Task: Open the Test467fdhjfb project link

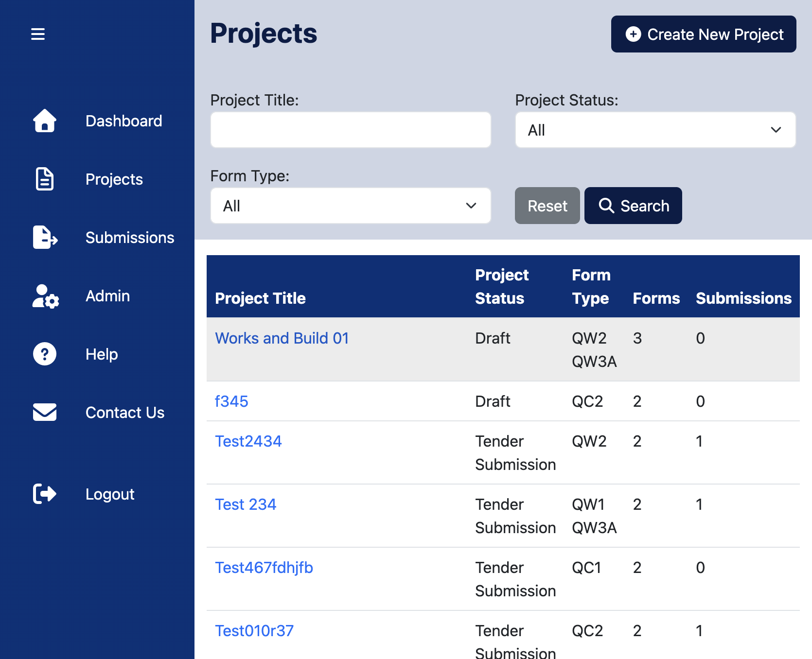Action: 264,568
